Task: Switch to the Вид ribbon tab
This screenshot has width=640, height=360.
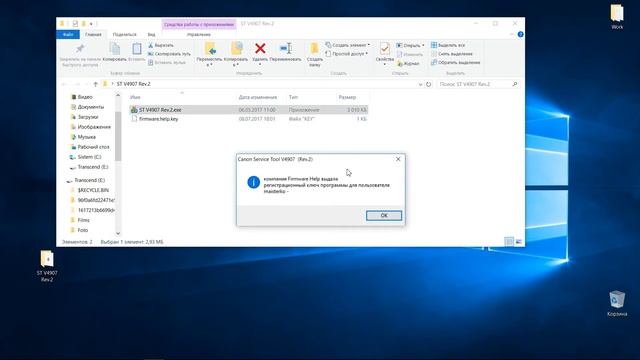Action: [x=151, y=35]
